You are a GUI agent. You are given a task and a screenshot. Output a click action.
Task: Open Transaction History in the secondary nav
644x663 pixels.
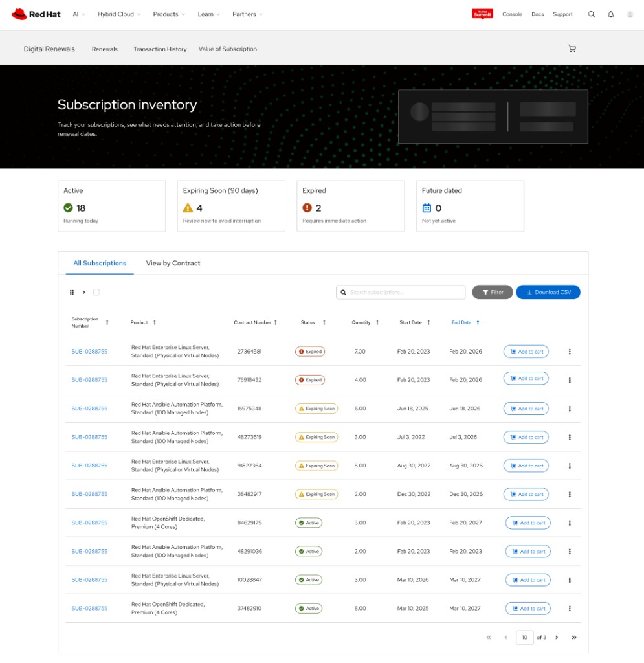(160, 49)
